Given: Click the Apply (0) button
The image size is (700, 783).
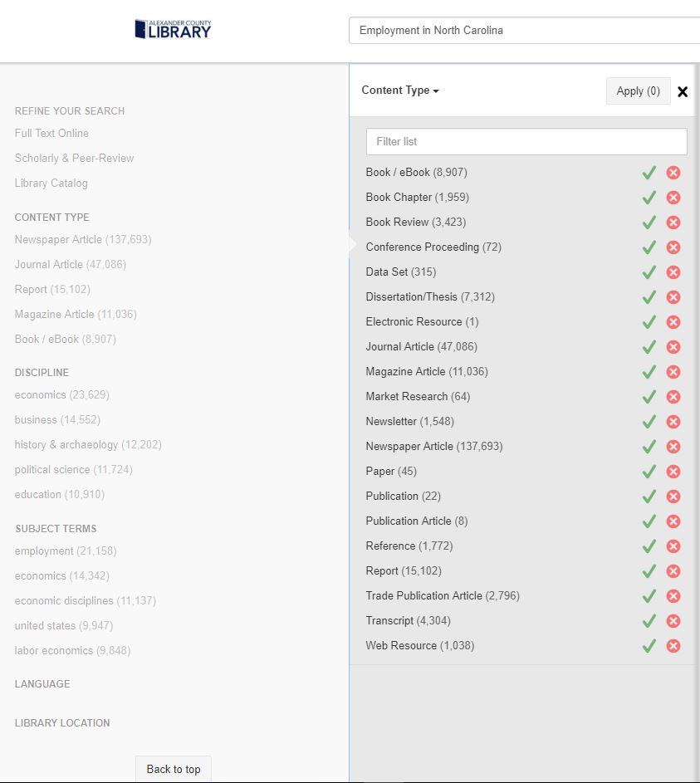Looking at the screenshot, I should (638, 91).
